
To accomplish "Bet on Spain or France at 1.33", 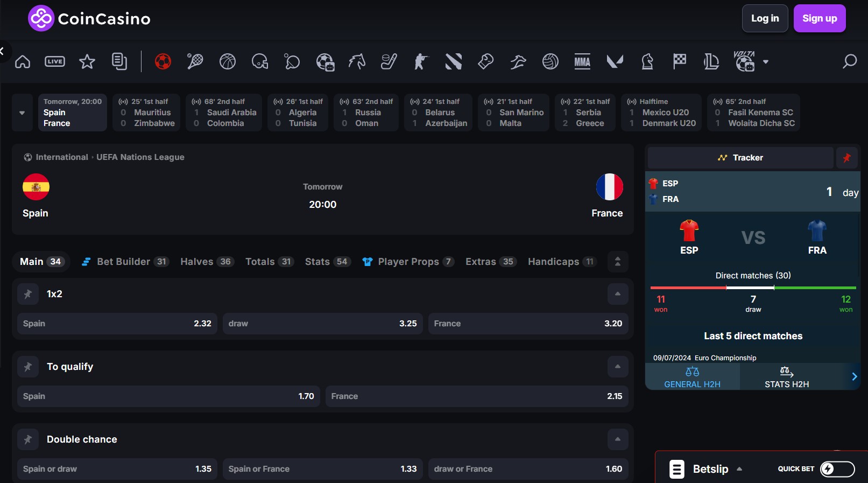I will [x=323, y=469].
